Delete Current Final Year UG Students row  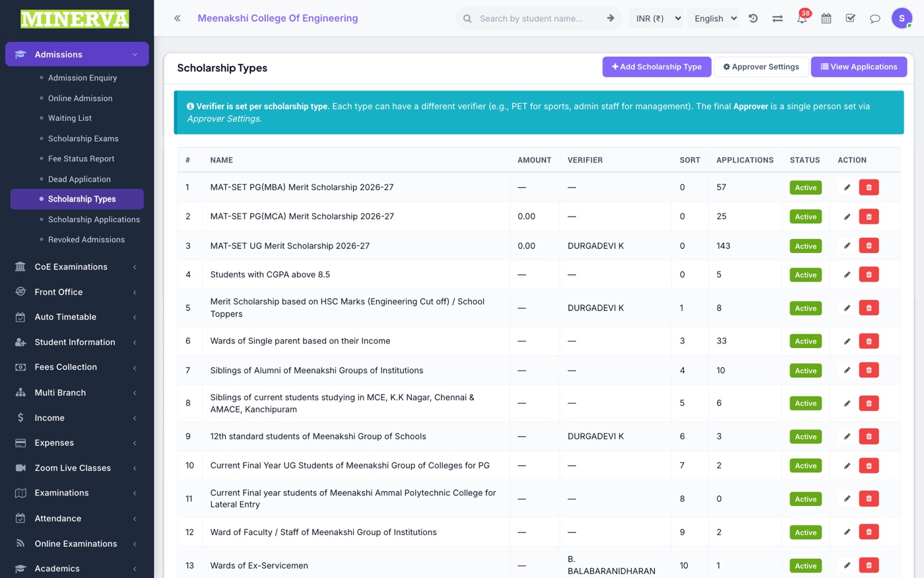coord(869,466)
